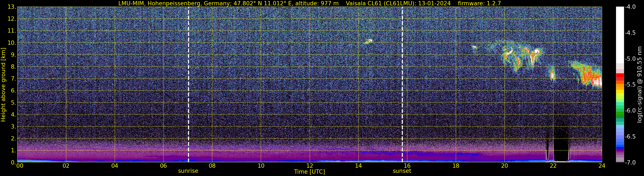Click the '06' time axis tick label

point(163,166)
